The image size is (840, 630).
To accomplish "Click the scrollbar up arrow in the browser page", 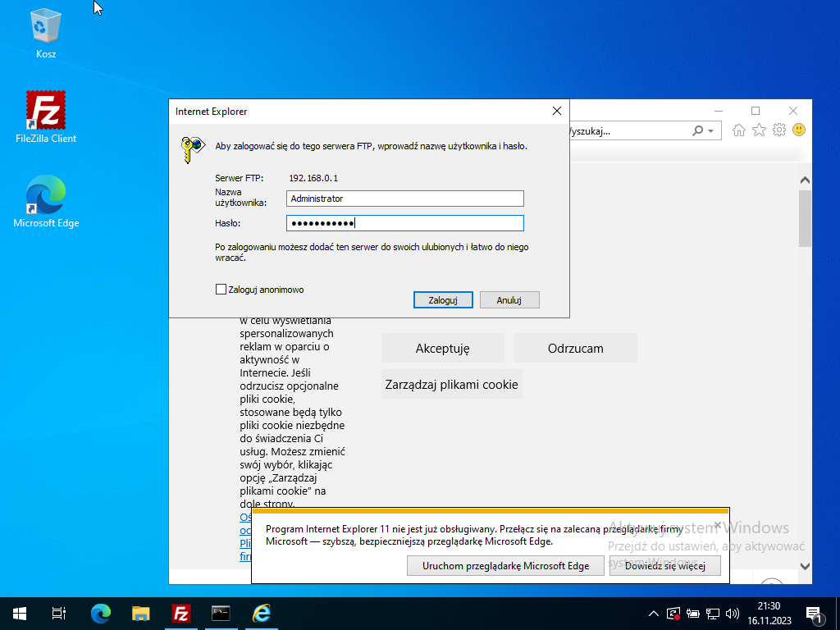I will [x=805, y=180].
